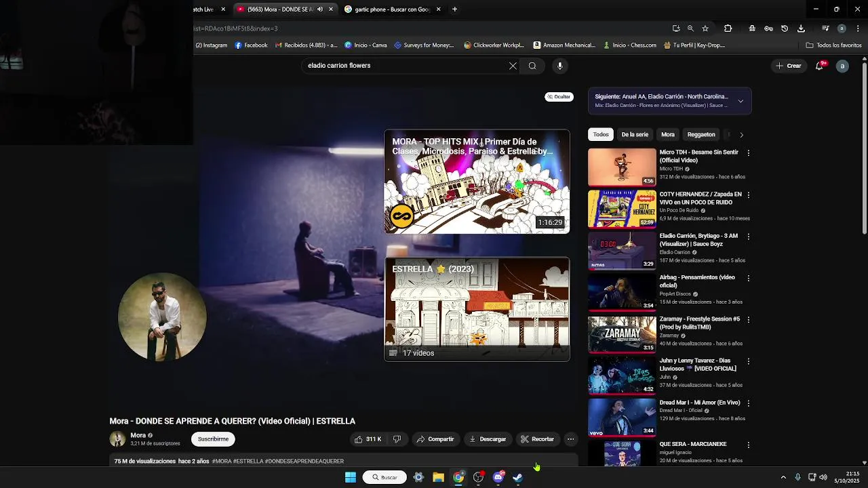Open the Inicio - Canva bookmark
This screenshot has width=868, height=488.
pyautogui.click(x=366, y=45)
